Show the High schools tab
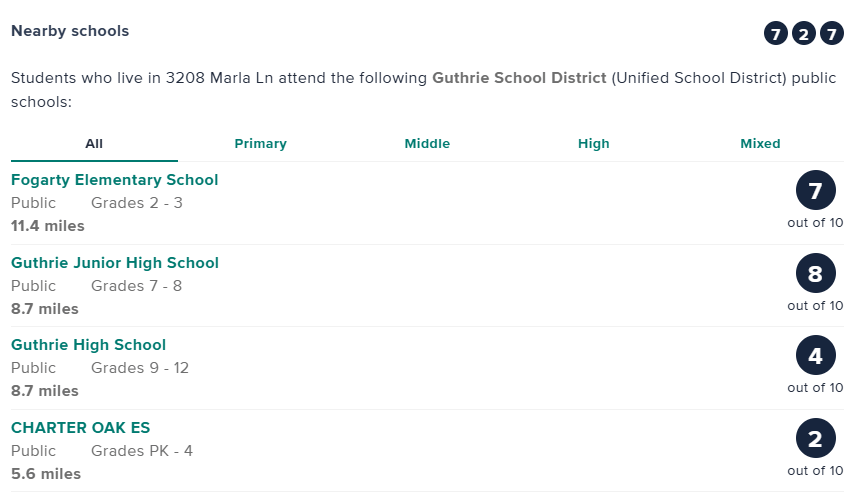The image size is (857, 496). point(594,144)
